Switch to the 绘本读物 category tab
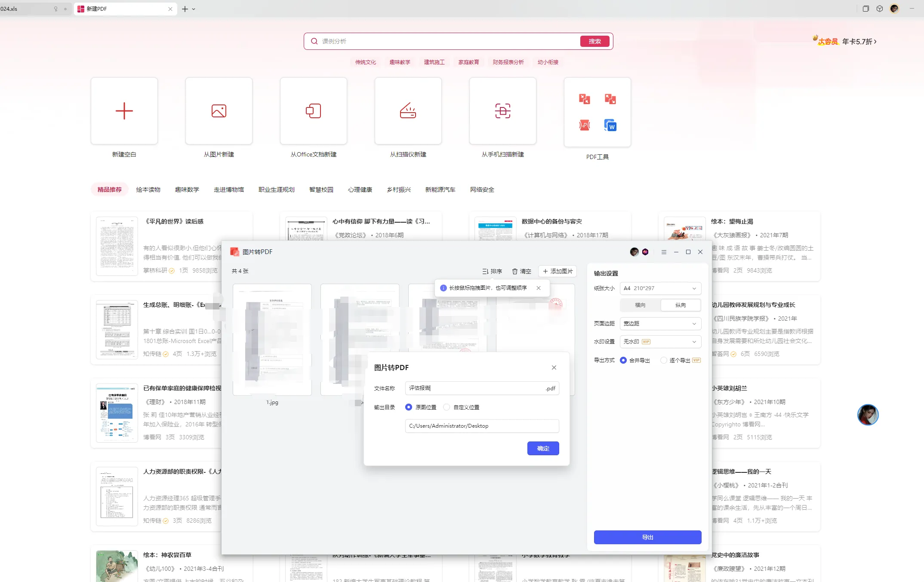 click(148, 190)
